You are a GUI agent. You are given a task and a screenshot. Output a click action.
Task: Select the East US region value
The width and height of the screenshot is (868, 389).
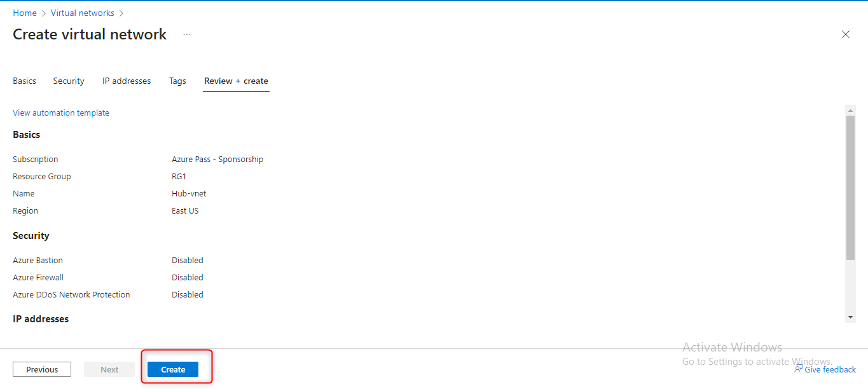pyautogui.click(x=185, y=210)
